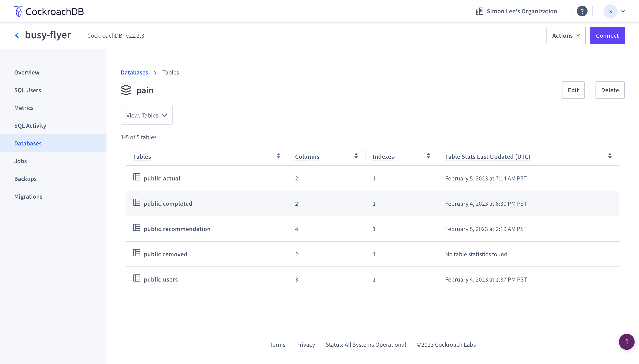The image size is (639, 364).
Task: Toggle sort on Table Stats Last Updated
Action: [x=610, y=156]
